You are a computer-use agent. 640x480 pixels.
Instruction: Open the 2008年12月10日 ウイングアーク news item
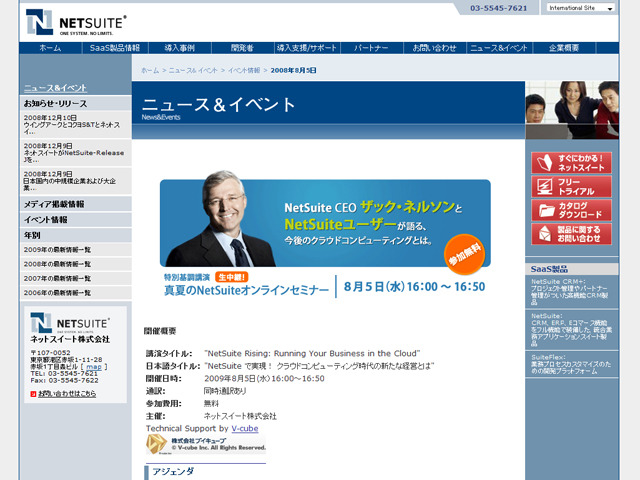76,124
